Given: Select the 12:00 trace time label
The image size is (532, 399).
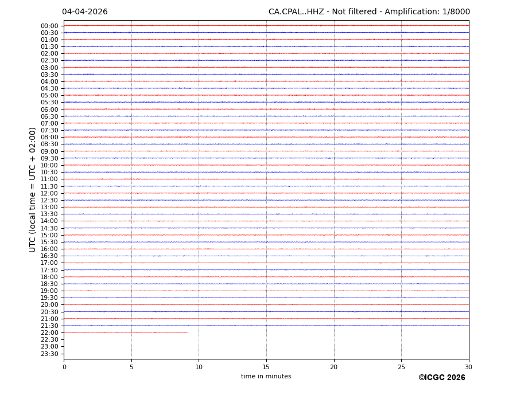Looking at the screenshot, I should 49,193.
